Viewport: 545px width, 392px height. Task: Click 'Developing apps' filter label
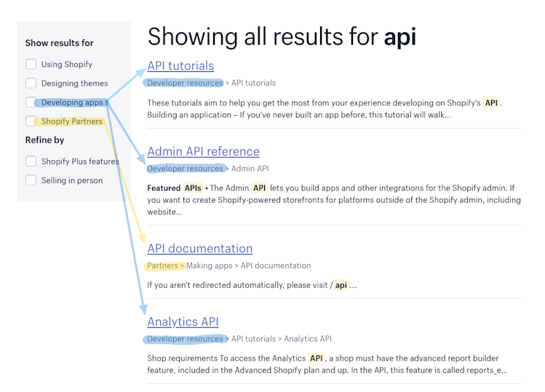click(x=72, y=103)
